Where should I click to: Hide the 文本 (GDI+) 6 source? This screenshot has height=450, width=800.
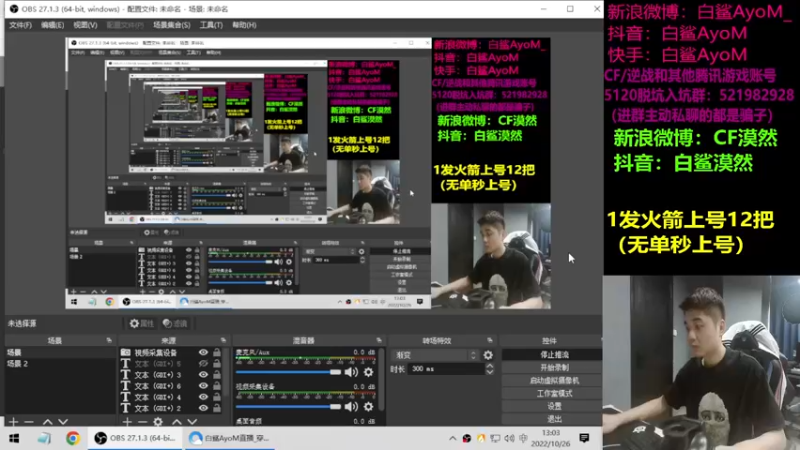(x=204, y=386)
